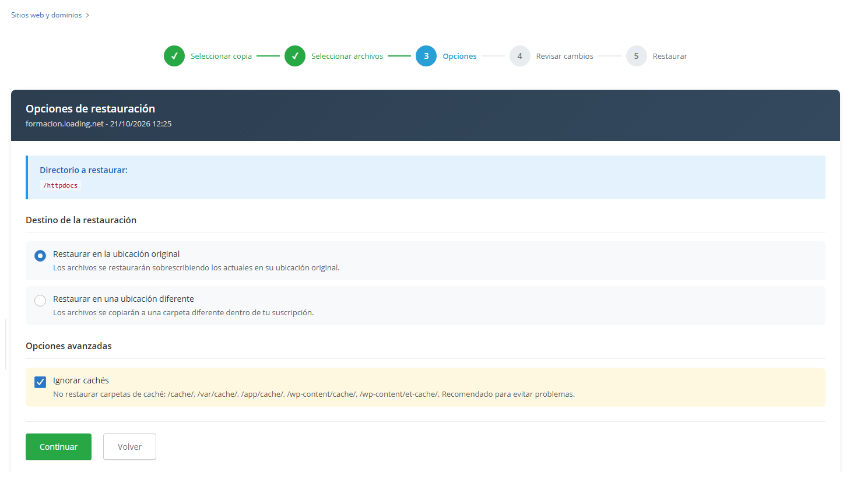Uncheck the 'Ignorar cachés' checkbox
This screenshot has width=850, height=483.
(x=40, y=382)
